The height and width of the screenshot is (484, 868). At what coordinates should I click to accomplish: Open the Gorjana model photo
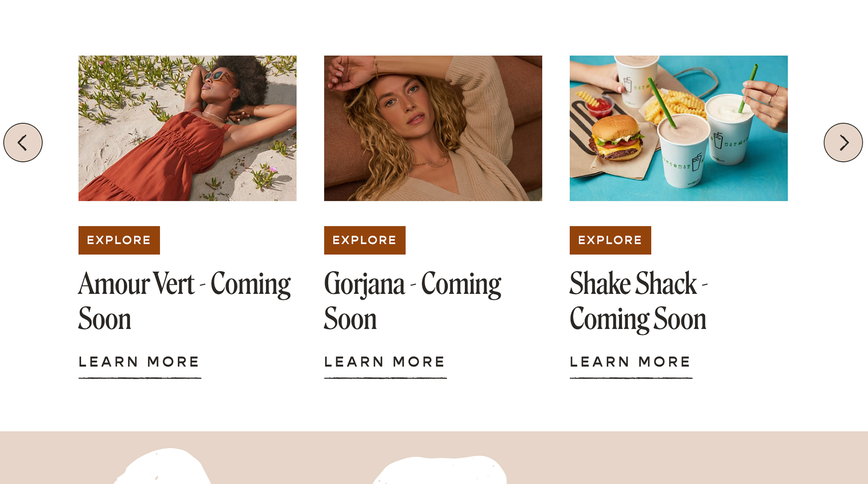433,128
